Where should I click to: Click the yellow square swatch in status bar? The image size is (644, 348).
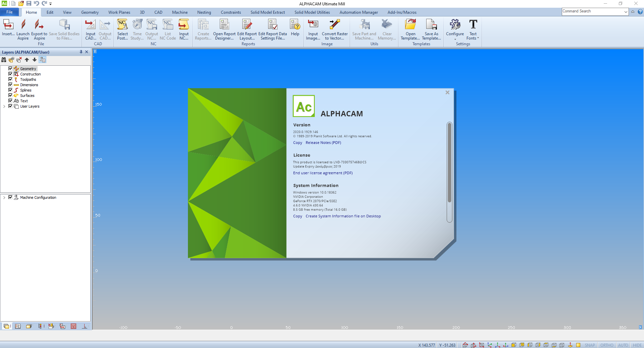[x=578, y=345]
